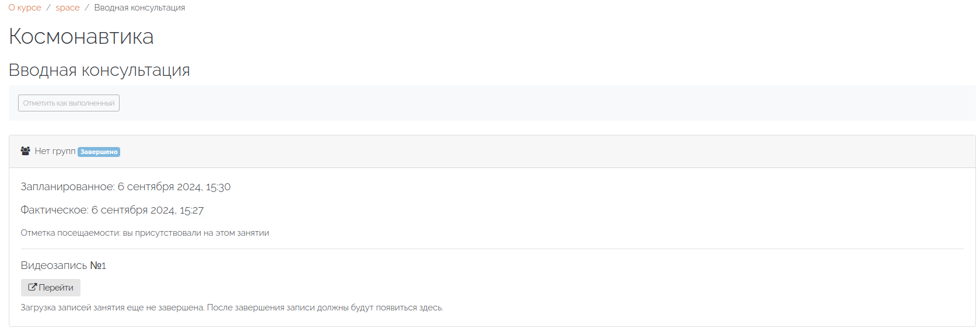Click the blue Завершено status badge
This screenshot has width=980, height=332.
tap(99, 152)
